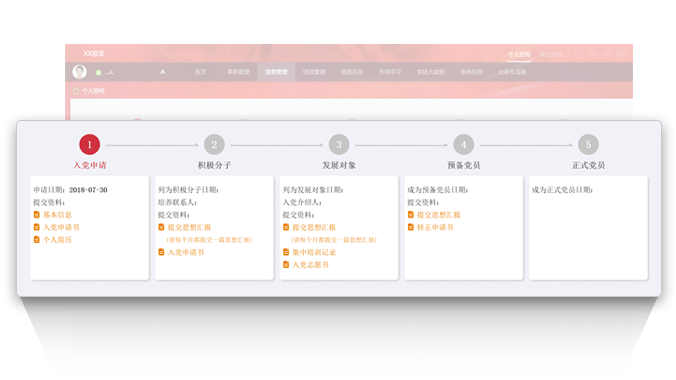Open the 个人简历 document link
Viewport: 676px width, 380px height.
click(57, 240)
